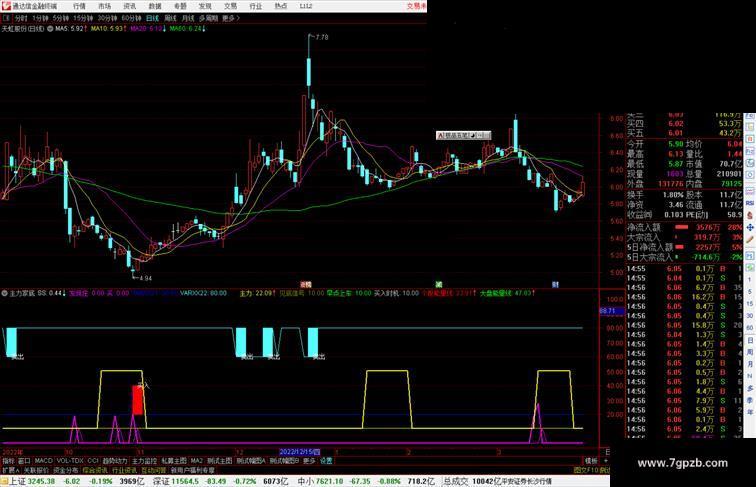Image resolution: width=756 pixels, height=487 pixels.
Task: Expand 更多 indicators at bottom bar
Action: click(309, 461)
